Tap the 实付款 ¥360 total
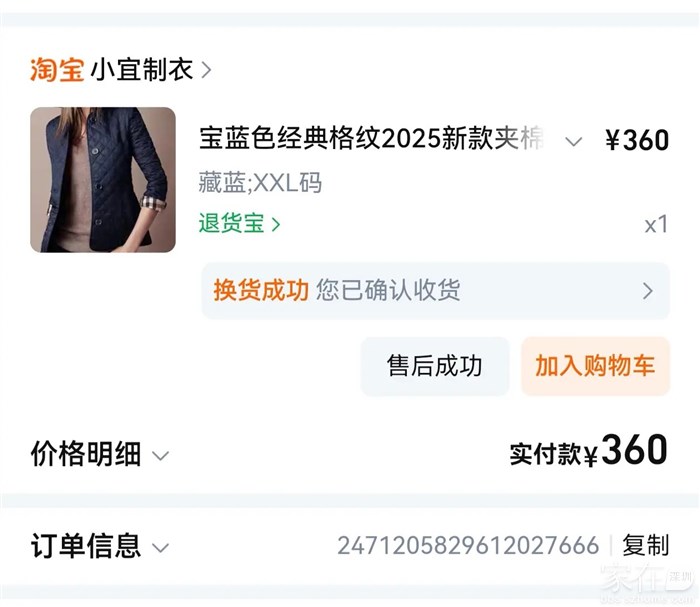Viewport: 700px width, 607px height. [x=589, y=453]
